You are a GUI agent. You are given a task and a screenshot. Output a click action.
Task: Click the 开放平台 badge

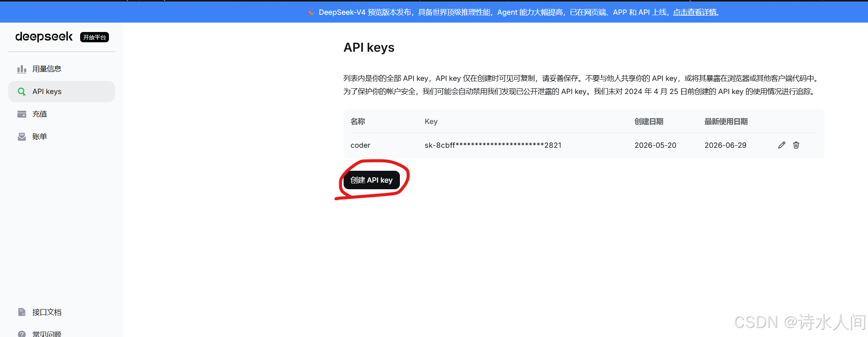(95, 37)
